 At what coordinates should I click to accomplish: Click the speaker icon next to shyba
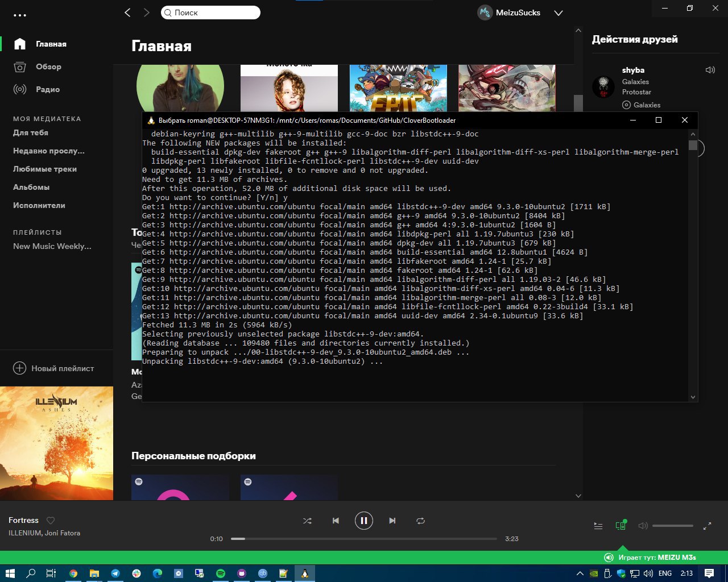click(x=710, y=70)
